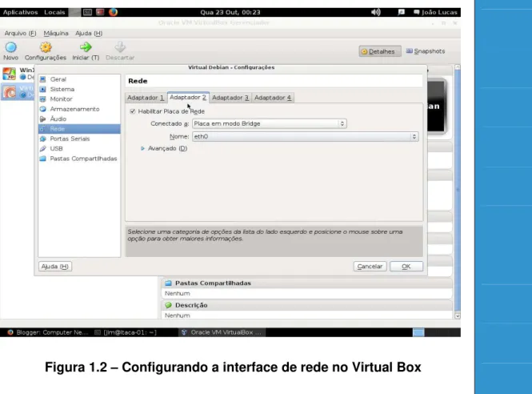Switch to Adaptador 2 tab
Viewport: 532px width, 394px height.
click(x=188, y=97)
